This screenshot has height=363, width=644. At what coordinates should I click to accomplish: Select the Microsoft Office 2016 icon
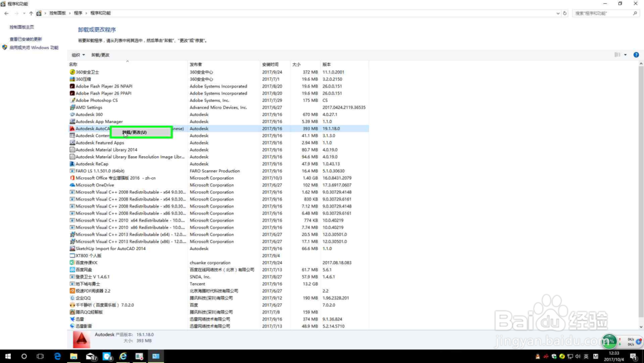pyautogui.click(x=72, y=178)
